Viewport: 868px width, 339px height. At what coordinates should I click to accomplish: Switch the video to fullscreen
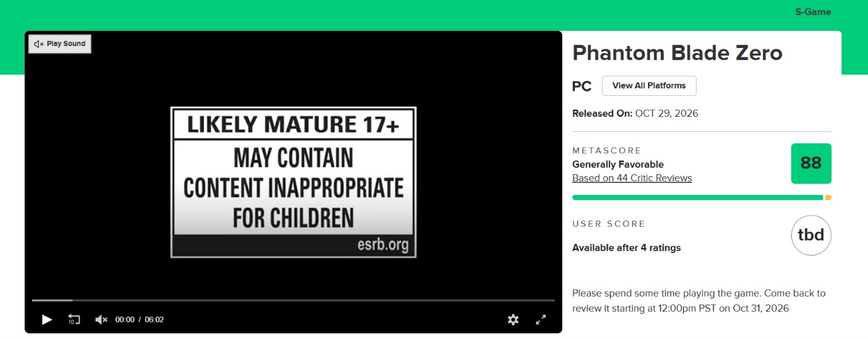point(541,319)
